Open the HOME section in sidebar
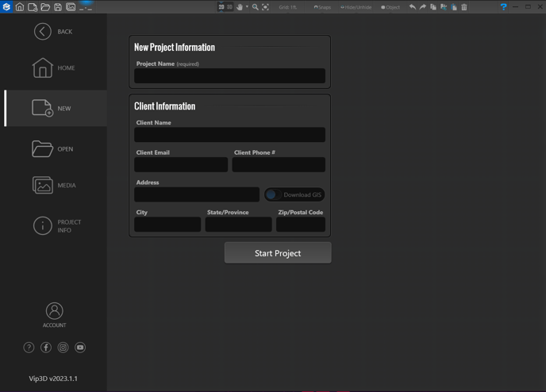The height and width of the screenshot is (392, 546). coord(53,67)
